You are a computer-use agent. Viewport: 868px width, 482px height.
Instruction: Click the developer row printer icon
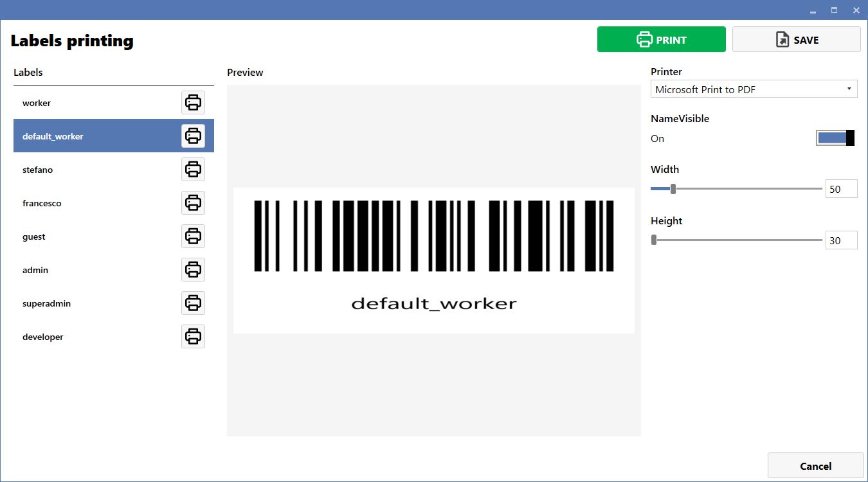193,337
